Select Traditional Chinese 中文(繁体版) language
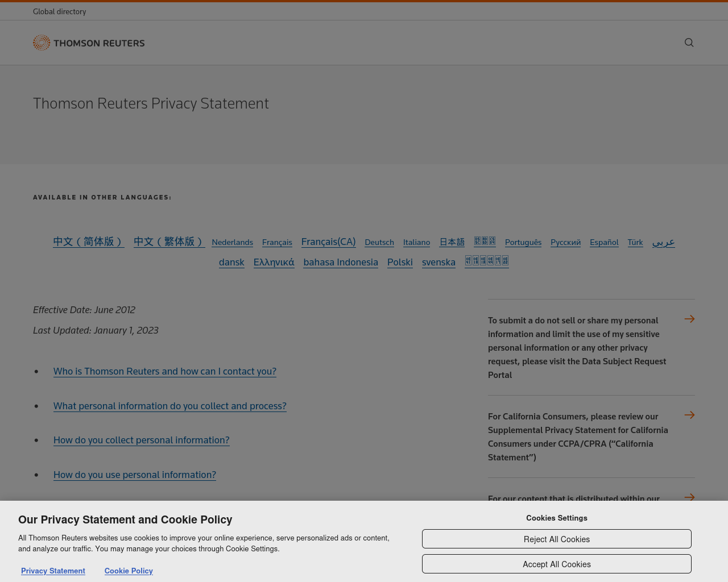Screen dimensions: 728x582 [169, 242]
